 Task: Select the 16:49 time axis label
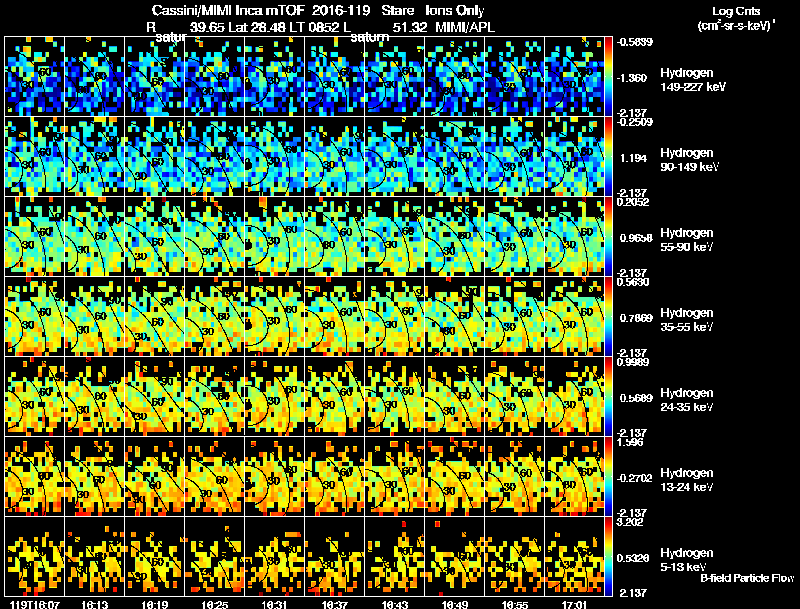(455, 604)
